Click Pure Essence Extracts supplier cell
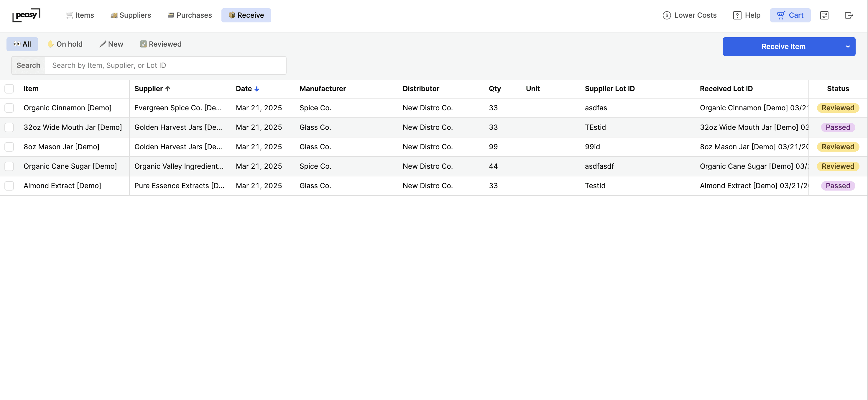The height and width of the screenshot is (400, 868). point(179,186)
